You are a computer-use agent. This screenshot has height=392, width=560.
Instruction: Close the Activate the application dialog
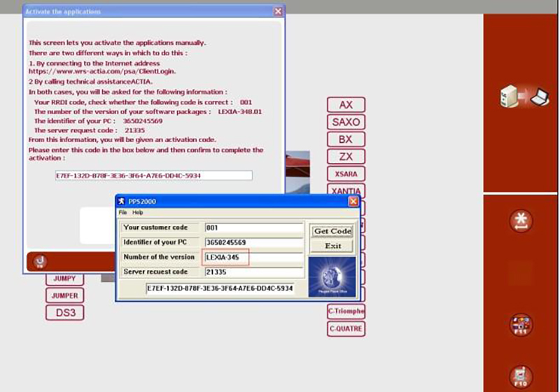[278, 11]
